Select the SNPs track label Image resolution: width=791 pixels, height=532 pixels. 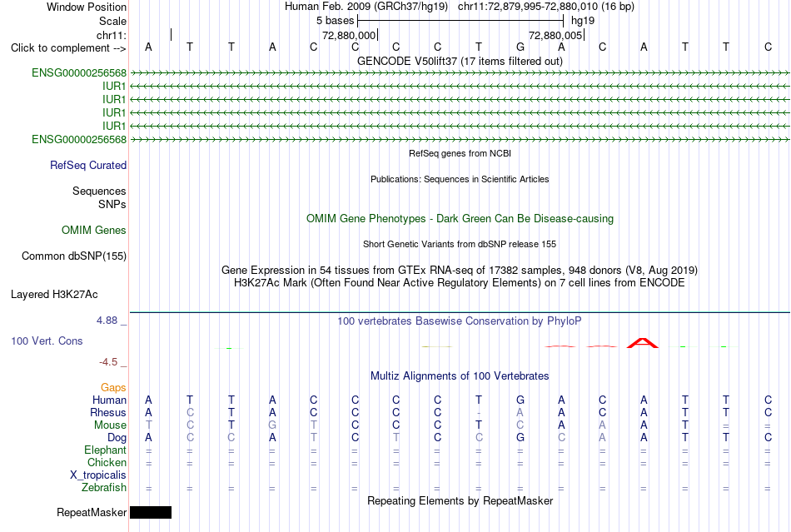point(112,204)
